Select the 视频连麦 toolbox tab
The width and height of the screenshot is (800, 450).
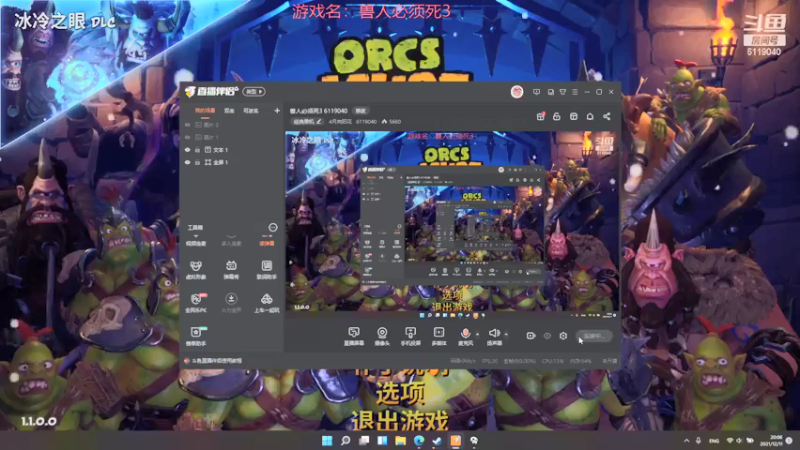tap(196, 243)
